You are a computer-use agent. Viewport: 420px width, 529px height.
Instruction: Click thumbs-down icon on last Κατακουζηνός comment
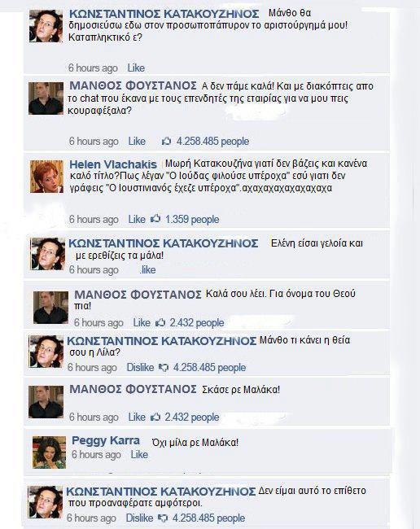coord(163,518)
